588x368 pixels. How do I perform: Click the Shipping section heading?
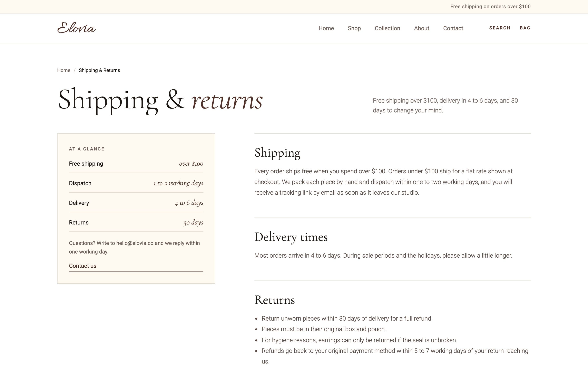(x=277, y=153)
